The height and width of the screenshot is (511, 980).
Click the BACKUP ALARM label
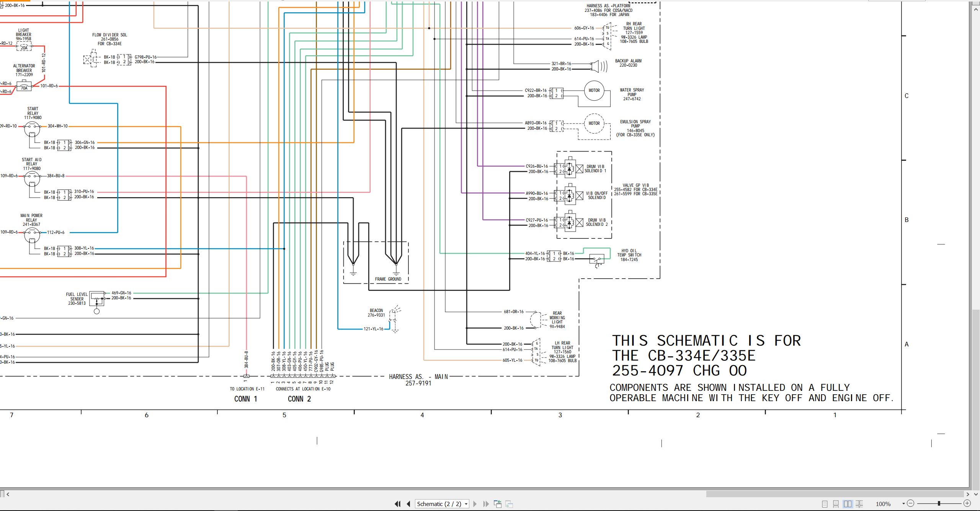(x=628, y=61)
